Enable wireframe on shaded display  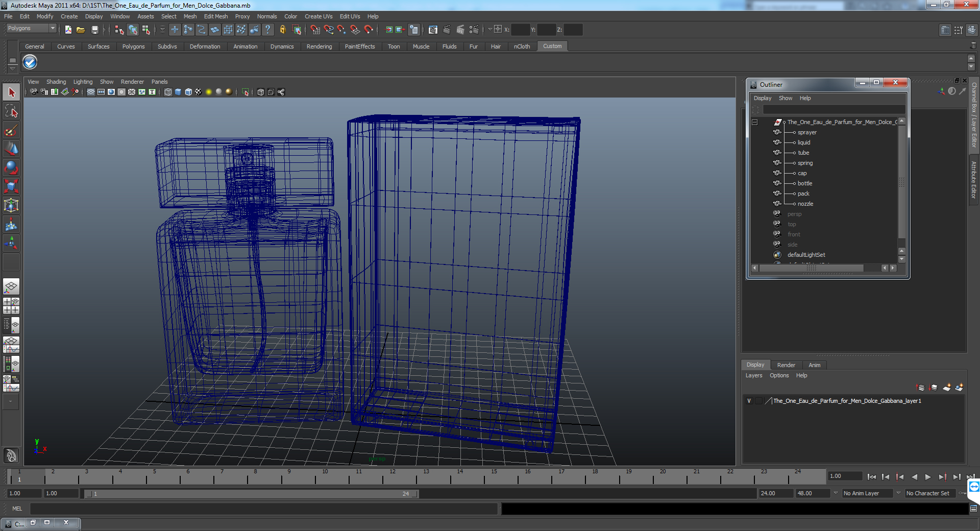188,92
